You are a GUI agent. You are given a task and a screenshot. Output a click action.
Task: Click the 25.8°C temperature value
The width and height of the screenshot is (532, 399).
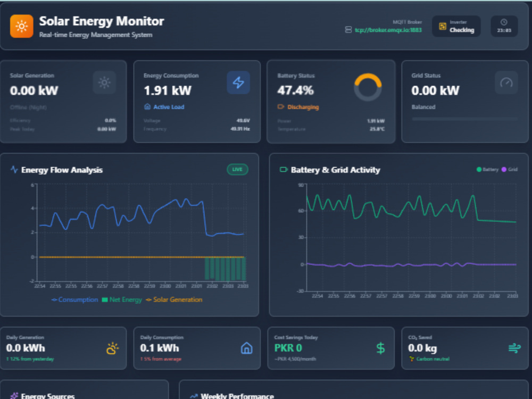377,129
